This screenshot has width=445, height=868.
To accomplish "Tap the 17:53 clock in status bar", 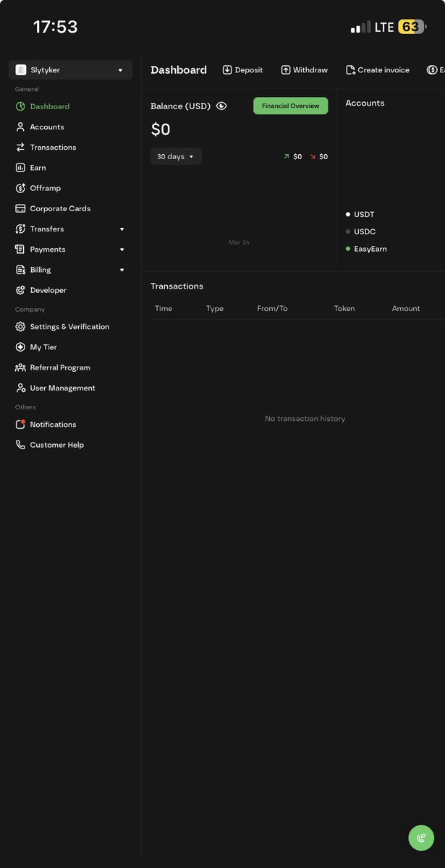I will click(55, 27).
